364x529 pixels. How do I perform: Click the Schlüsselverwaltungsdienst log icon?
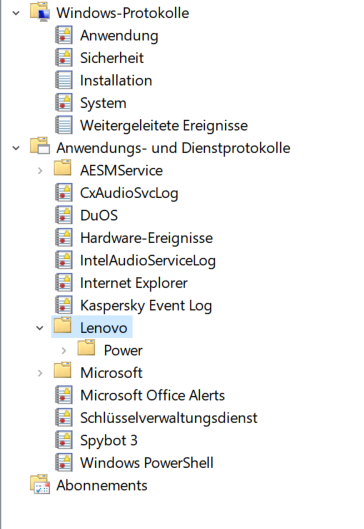click(63, 418)
